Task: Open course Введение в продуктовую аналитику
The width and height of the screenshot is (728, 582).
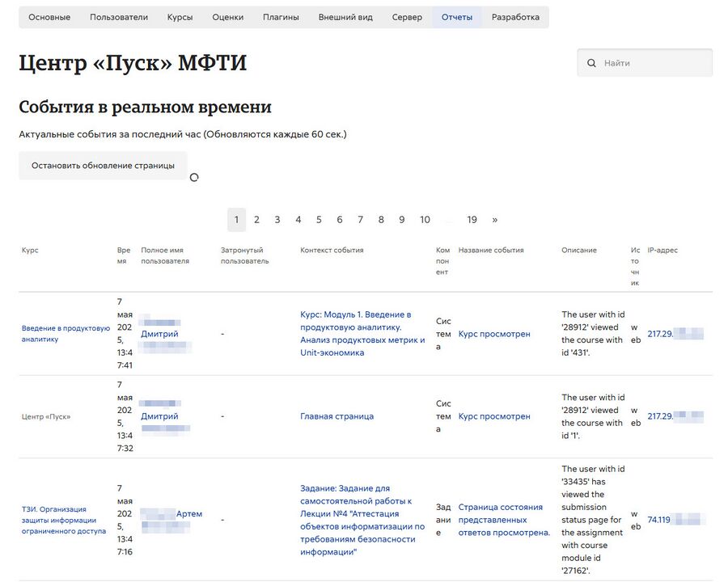Action: click(x=66, y=334)
